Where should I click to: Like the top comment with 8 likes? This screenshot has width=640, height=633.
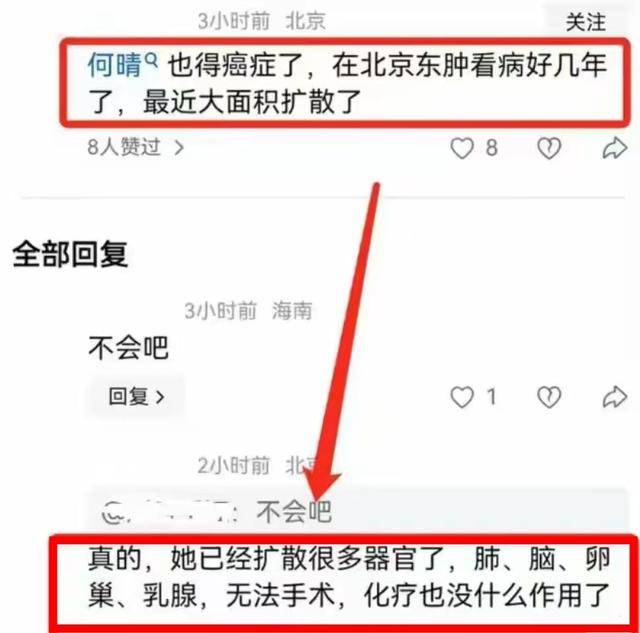tap(462, 148)
